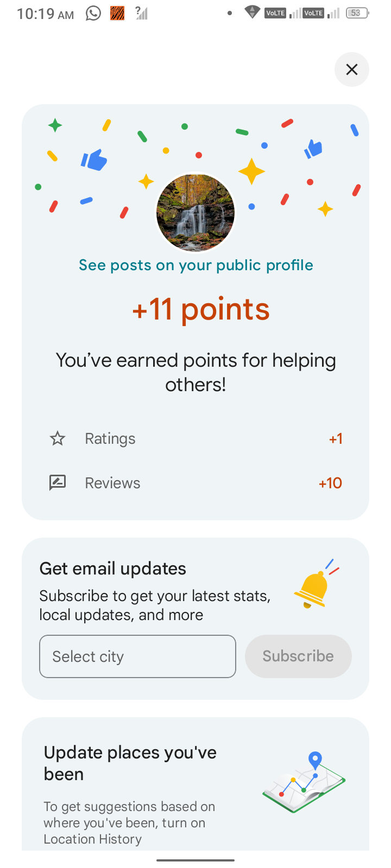Tap the battery indicator in status bar

click(356, 13)
